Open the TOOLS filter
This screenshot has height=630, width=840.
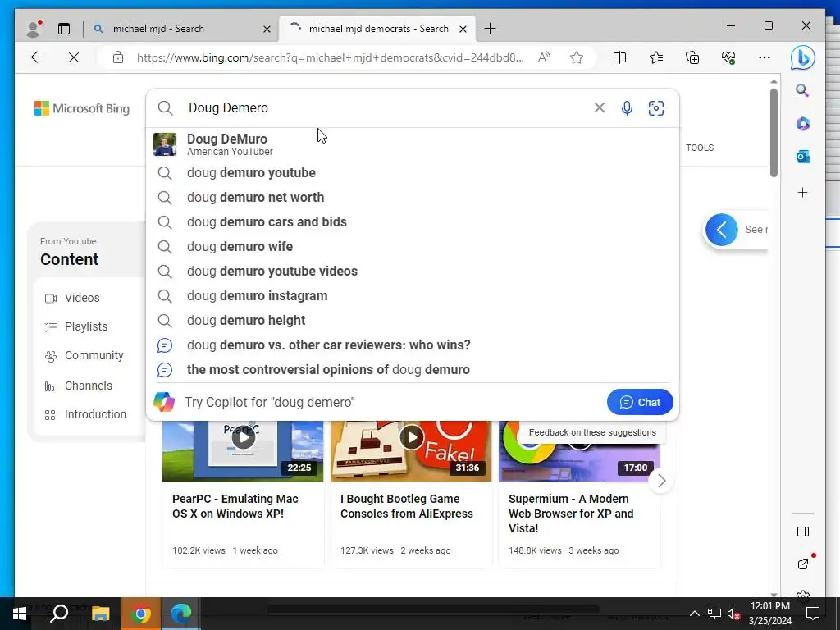coord(700,148)
